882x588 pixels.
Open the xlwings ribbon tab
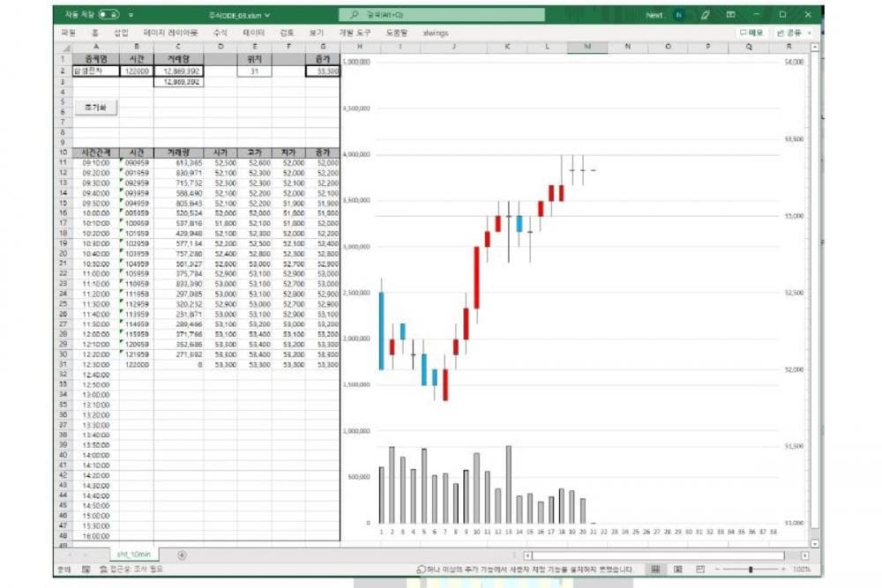pyautogui.click(x=436, y=33)
